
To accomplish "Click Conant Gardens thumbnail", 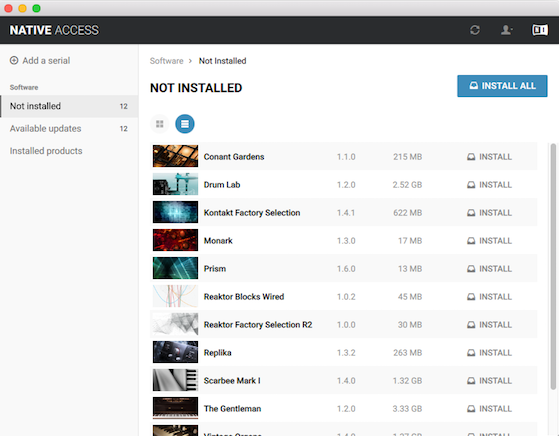I will [x=175, y=156].
